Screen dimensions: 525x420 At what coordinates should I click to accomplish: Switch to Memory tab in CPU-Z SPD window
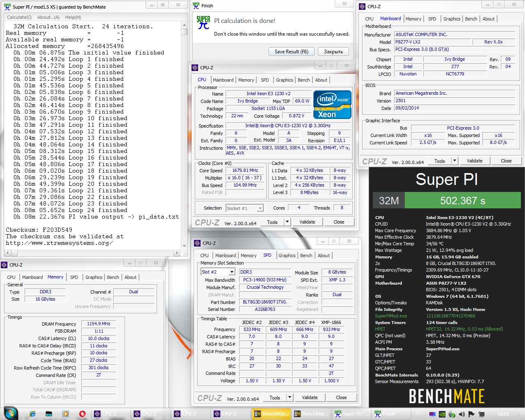click(x=249, y=256)
